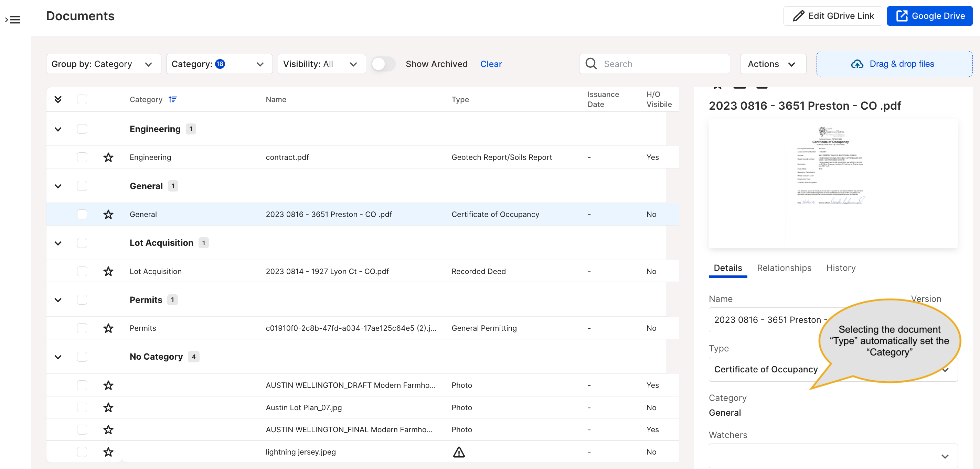Clear the filters with the Clear link
The image size is (980, 469).
pyautogui.click(x=491, y=64)
